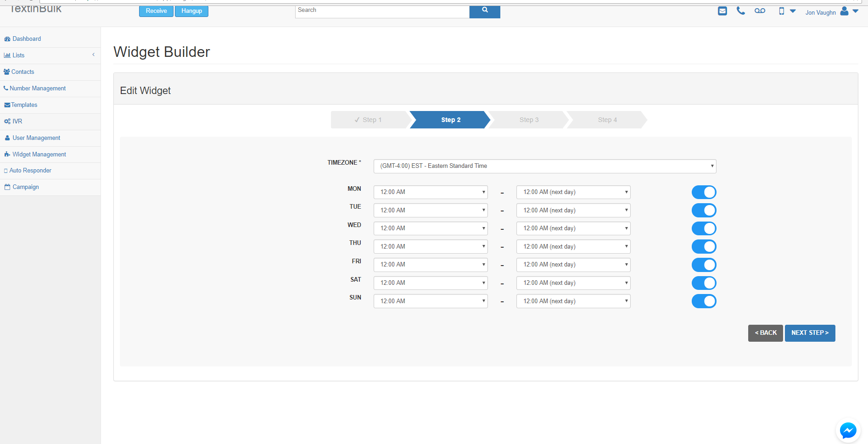Click the Campaign calendar icon in sidebar

[7, 187]
